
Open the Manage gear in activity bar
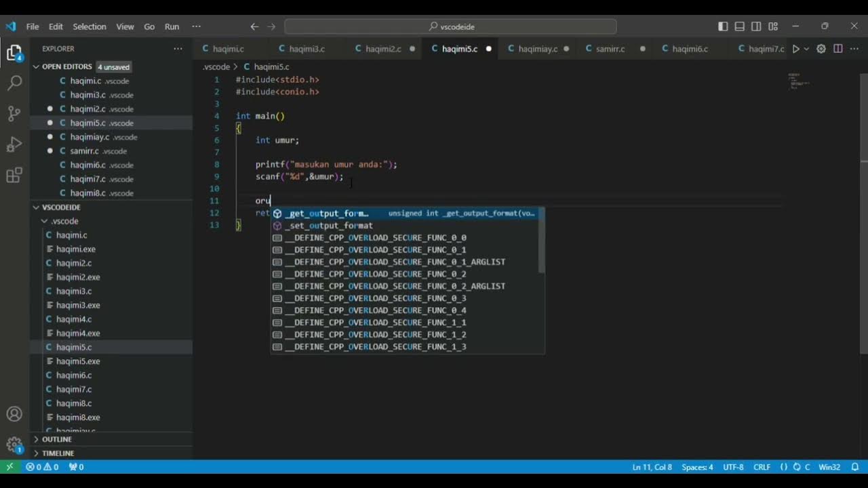pyautogui.click(x=14, y=445)
